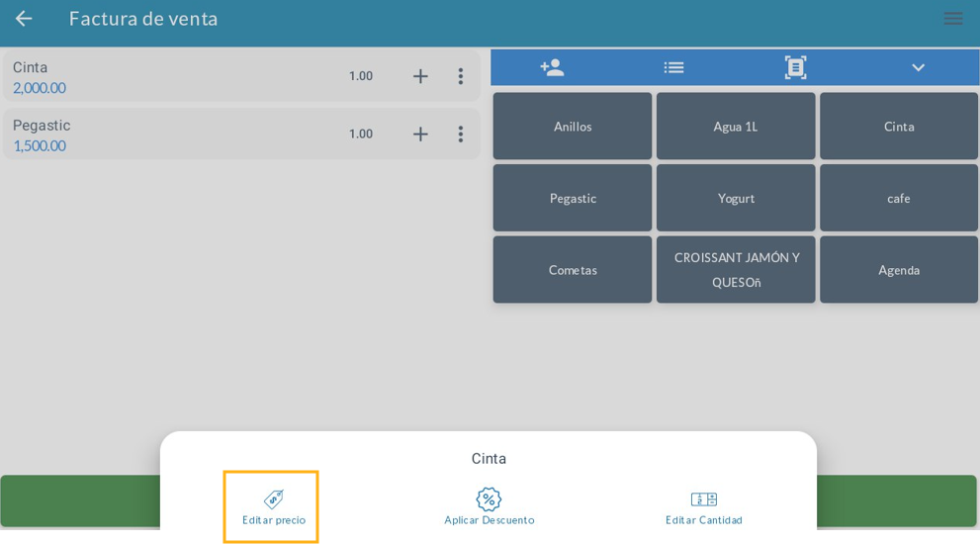Open more options for Cinta row
980x544 pixels.
(460, 76)
